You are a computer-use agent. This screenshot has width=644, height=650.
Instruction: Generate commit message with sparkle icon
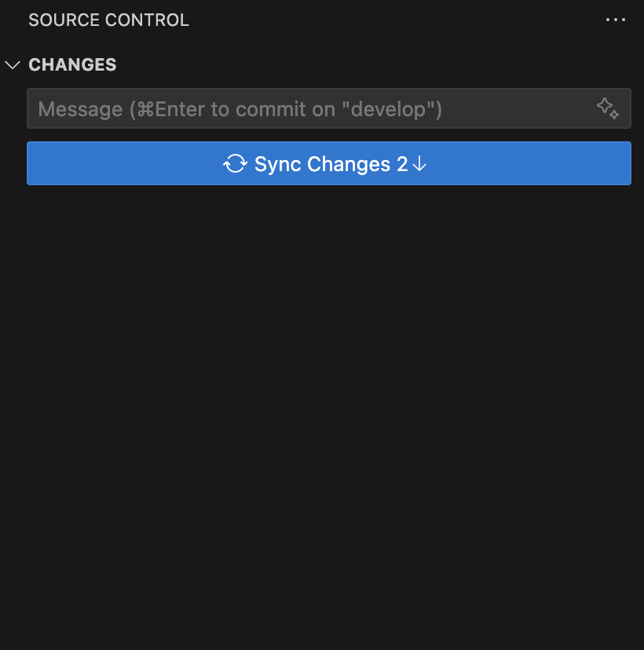pos(608,108)
